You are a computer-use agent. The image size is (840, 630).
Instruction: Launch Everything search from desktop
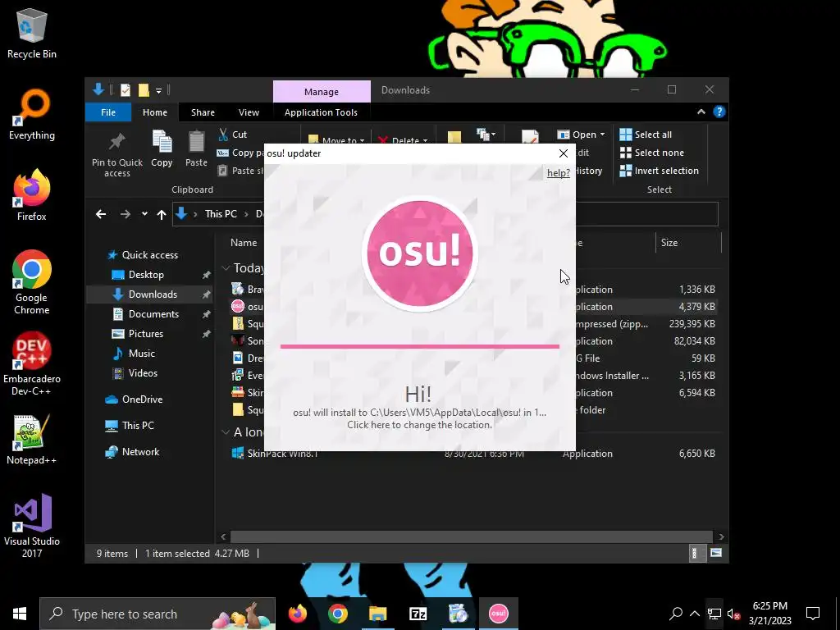click(32, 115)
